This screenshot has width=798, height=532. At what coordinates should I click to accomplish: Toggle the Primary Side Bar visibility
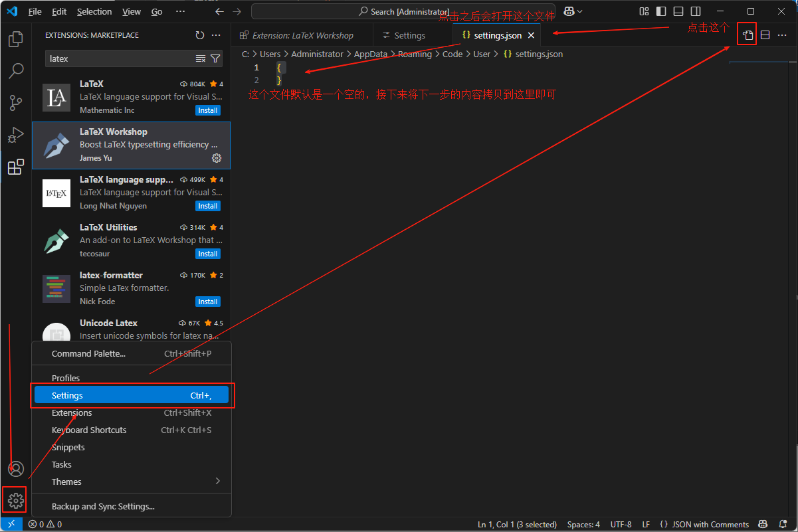(x=661, y=11)
